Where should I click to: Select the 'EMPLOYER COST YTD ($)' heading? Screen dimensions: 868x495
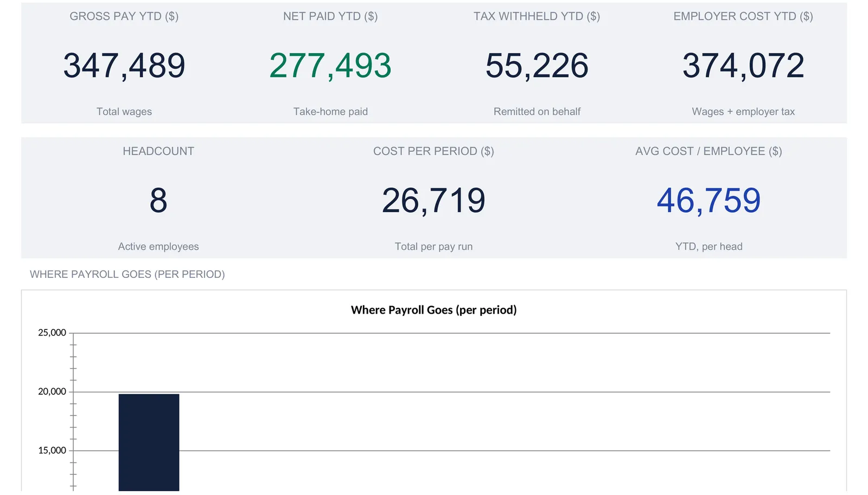(x=743, y=16)
